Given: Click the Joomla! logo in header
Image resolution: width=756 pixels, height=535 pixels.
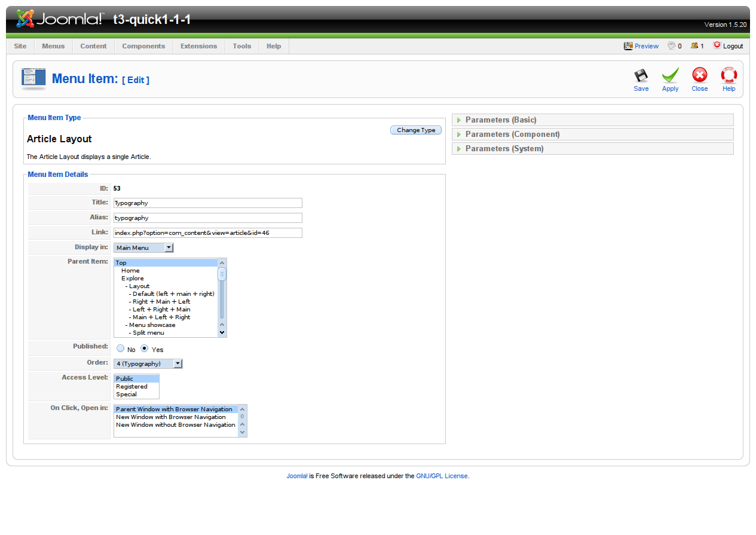Looking at the screenshot, I should coord(59,19).
